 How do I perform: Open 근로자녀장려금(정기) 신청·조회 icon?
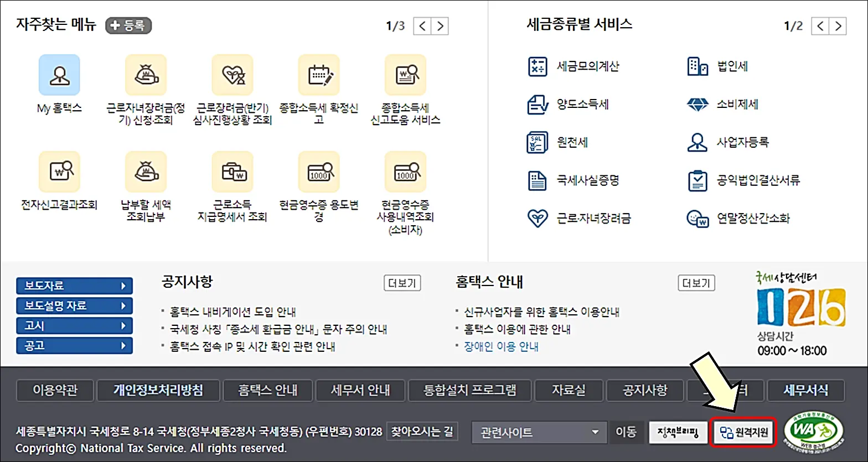pos(146,75)
